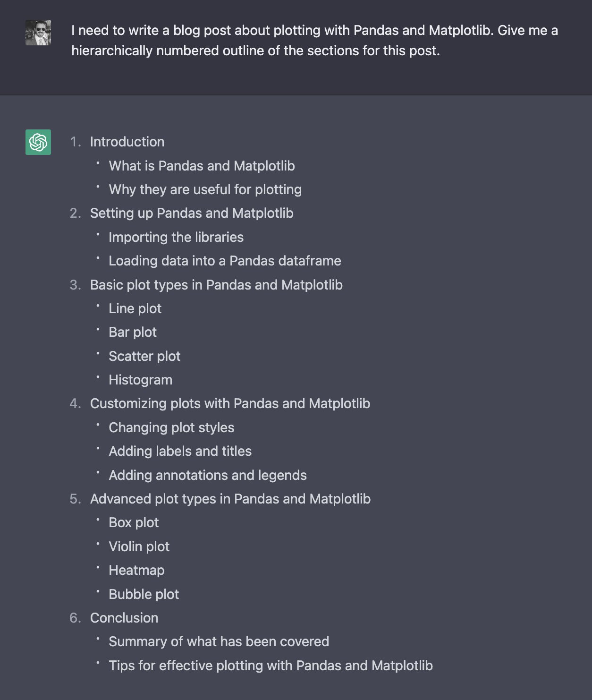Image resolution: width=592 pixels, height=700 pixels.
Task: Select the numbered item 'Introduction'
Action: [127, 142]
